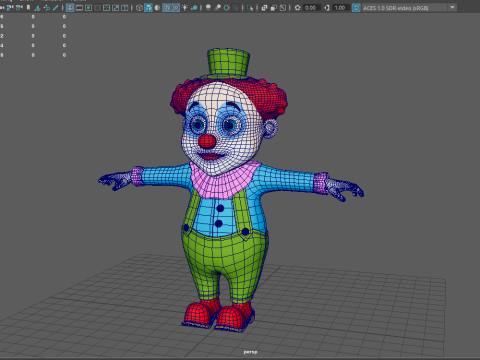Screen dimensions: 480x360
Task: Click the gamma value field 1.00
Action: tap(341, 8)
